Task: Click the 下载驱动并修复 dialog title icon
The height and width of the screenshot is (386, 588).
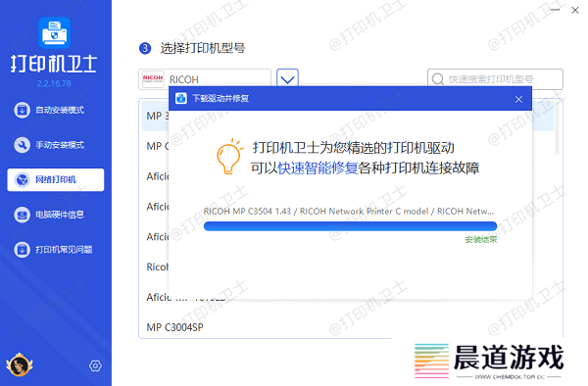Action: 181,99
